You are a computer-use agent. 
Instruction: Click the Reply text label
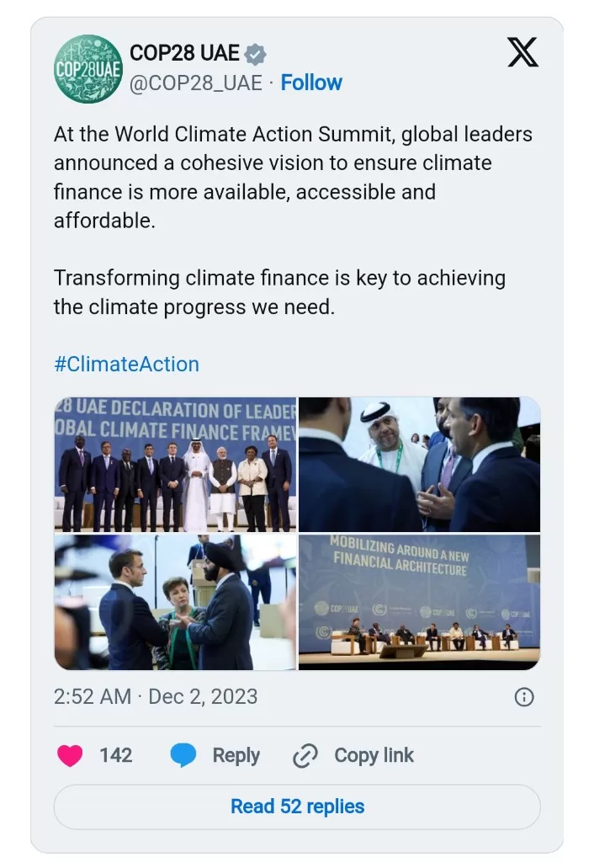tap(236, 755)
